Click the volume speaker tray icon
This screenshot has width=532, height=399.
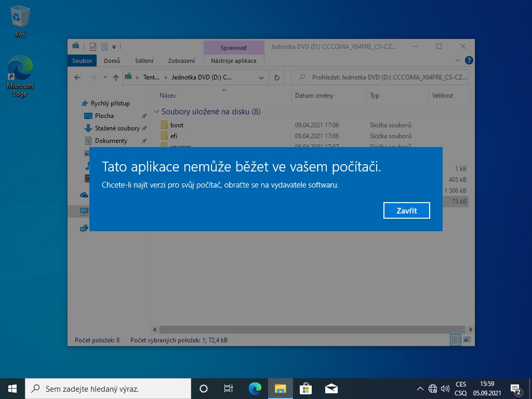pyautogui.click(x=445, y=388)
